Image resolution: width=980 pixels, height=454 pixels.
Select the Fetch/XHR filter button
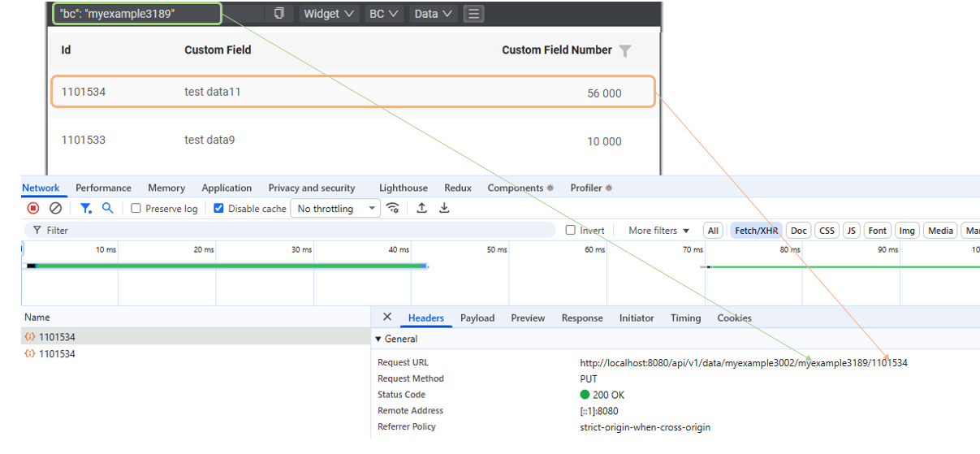(756, 231)
